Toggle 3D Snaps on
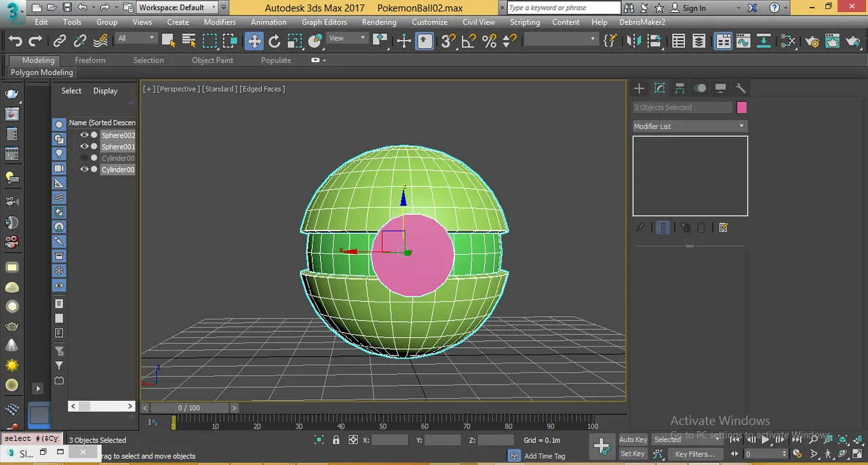The width and height of the screenshot is (868, 465). point(448,41)
